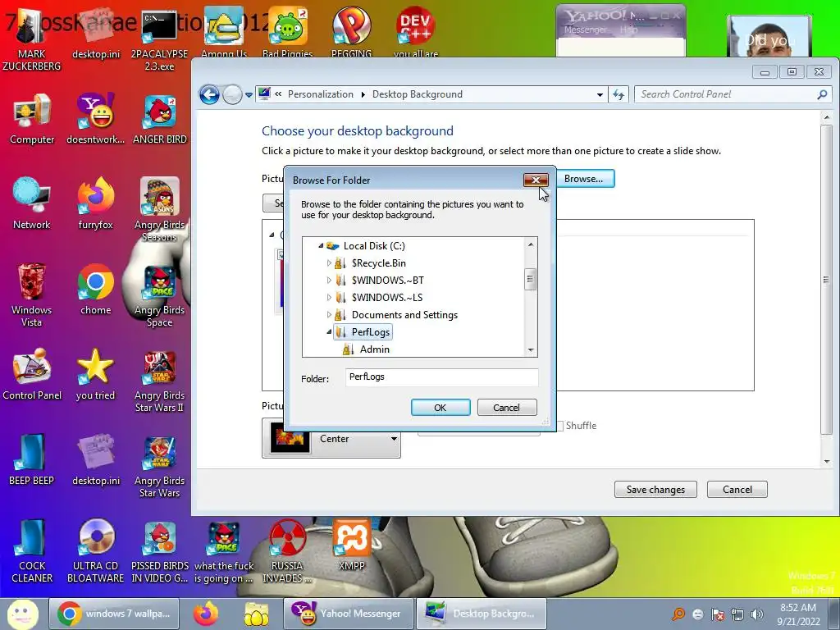Open the 'what the fuck is going on' icon

pos(224,551)
